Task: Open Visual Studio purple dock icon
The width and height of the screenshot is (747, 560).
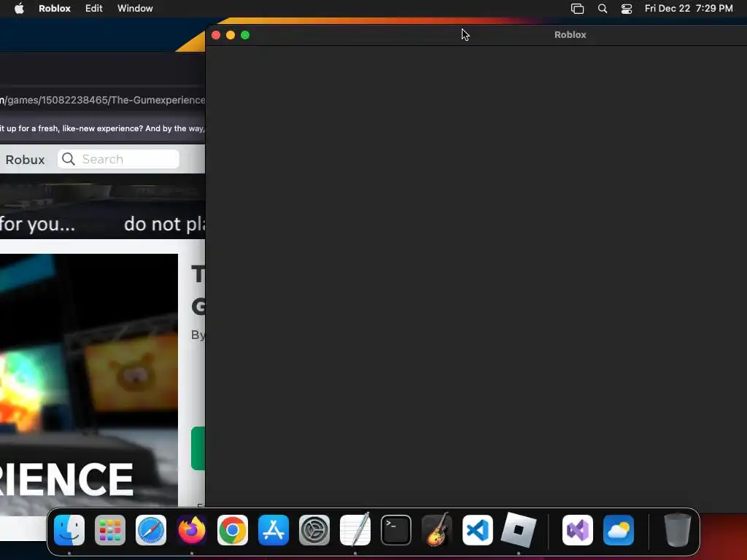Action: click(x=578, y=530)
